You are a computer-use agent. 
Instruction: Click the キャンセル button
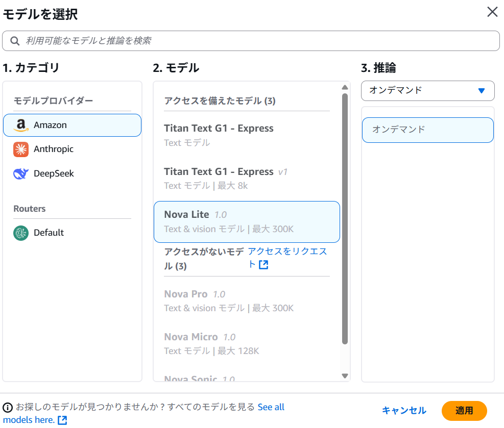[404, 411]
